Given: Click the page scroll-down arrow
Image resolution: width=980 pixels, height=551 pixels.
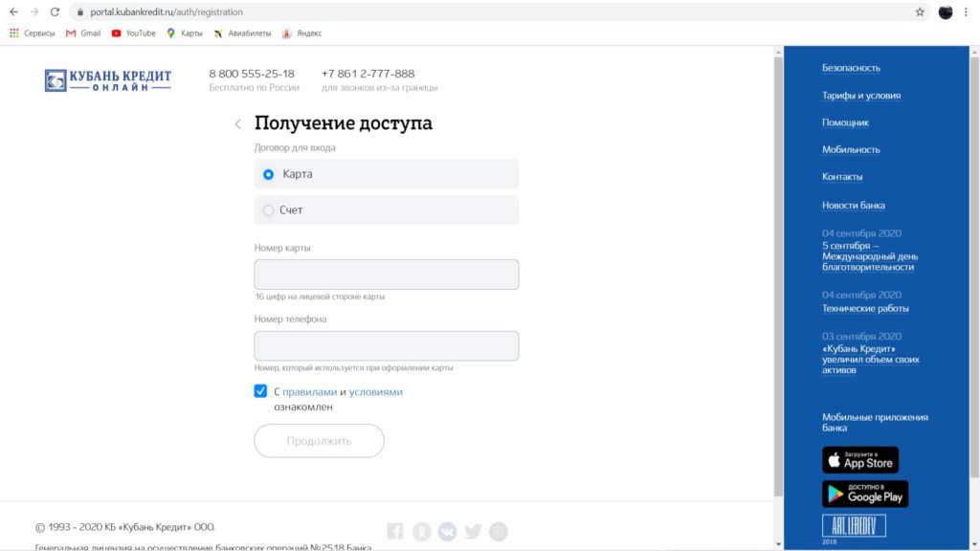Looking at the screenshot, I should pyautogui.click(x=778, y=544).
